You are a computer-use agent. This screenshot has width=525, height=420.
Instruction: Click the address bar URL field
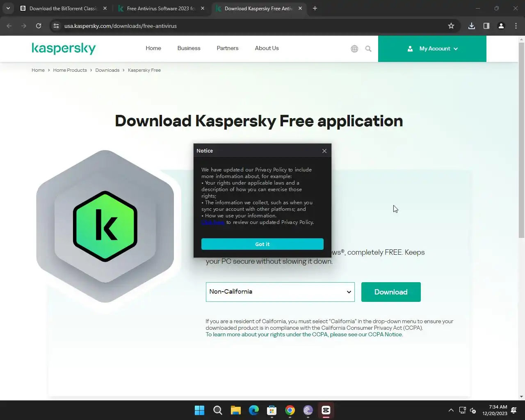pyautogui.click(x=254, y=26)
